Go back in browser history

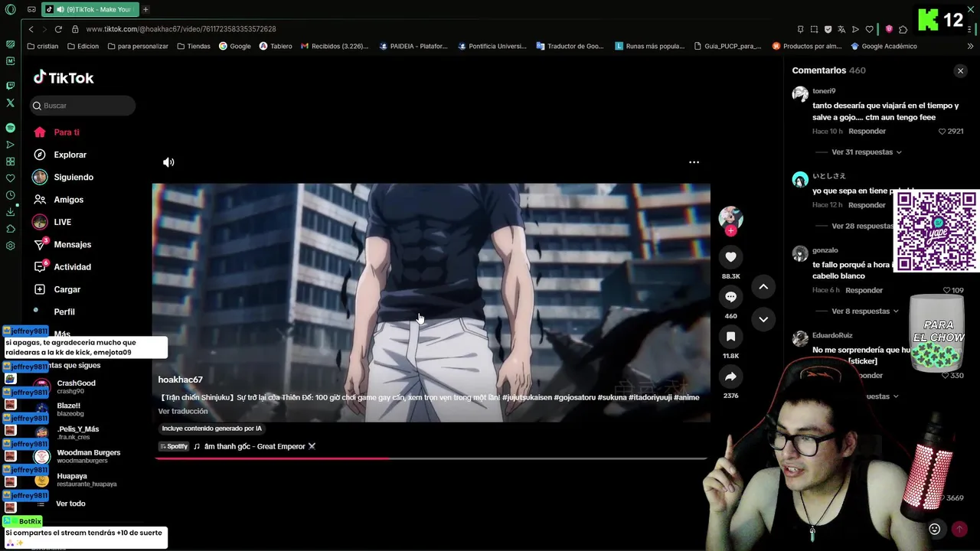pos(31,29)
